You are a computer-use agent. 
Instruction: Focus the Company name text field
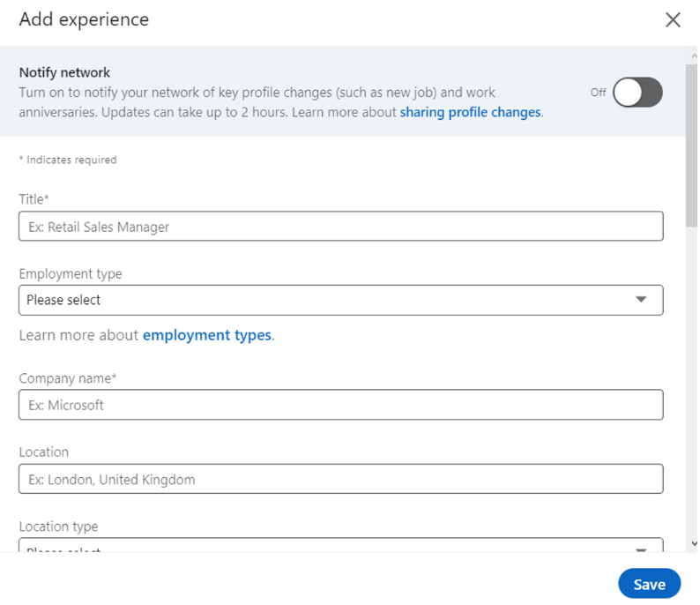click(x=340, y=405)
